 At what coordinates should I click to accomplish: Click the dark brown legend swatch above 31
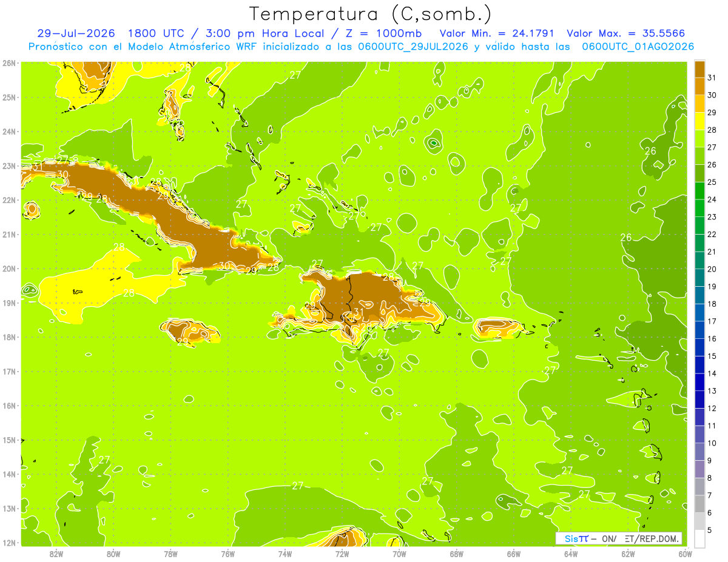(700, 69)
